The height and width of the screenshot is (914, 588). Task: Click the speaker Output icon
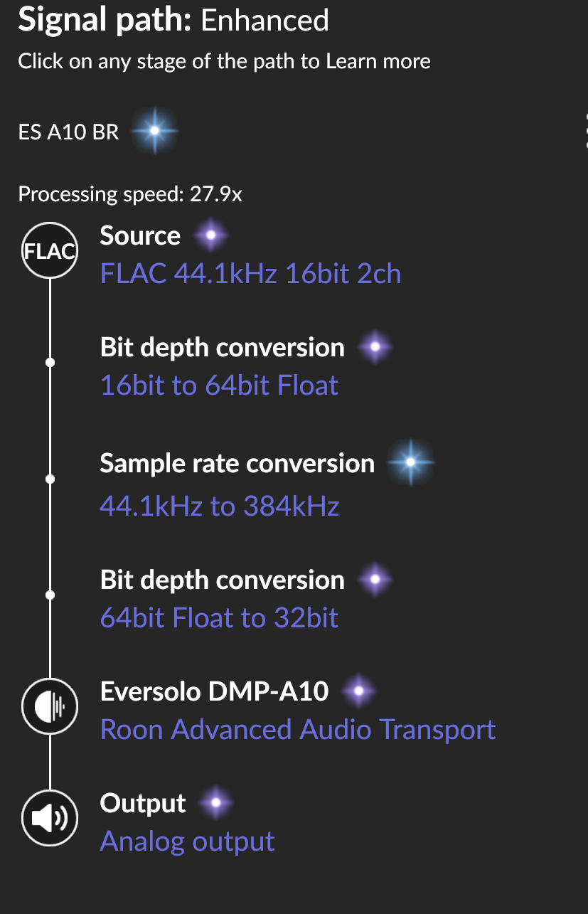50,819
